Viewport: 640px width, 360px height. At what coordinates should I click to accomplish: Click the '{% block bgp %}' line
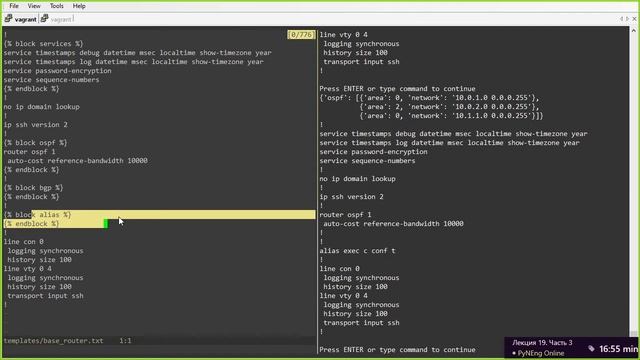pyautogui.click(x=33, y=187)
